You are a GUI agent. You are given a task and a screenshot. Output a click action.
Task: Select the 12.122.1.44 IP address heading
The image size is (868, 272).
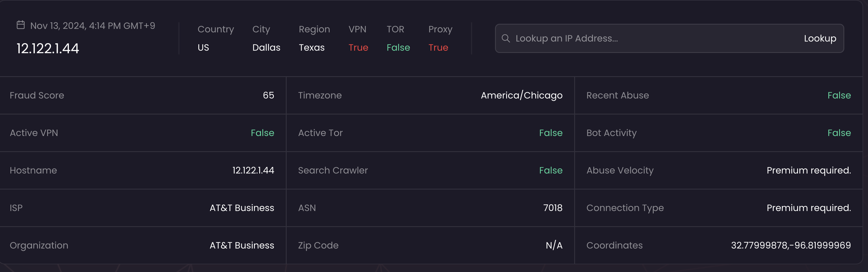[48, 49]
